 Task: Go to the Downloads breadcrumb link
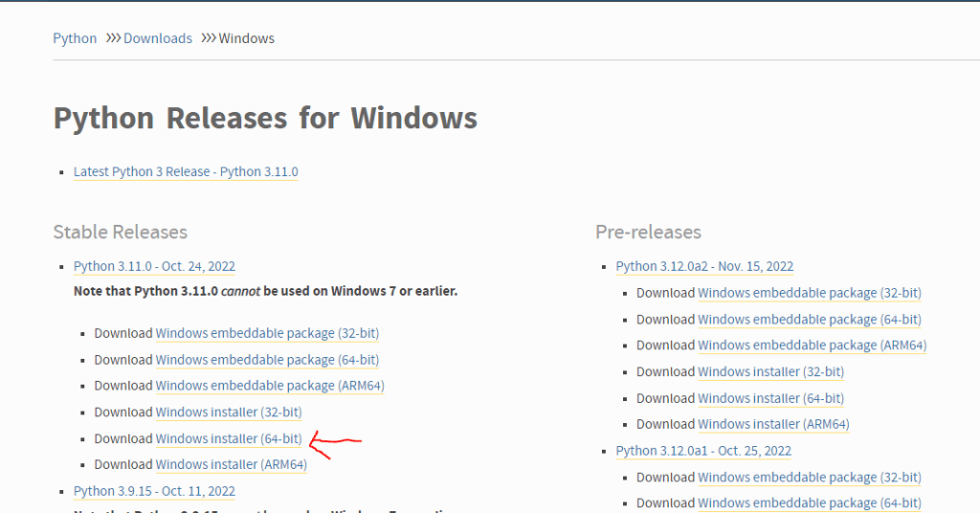pos(158,38)
